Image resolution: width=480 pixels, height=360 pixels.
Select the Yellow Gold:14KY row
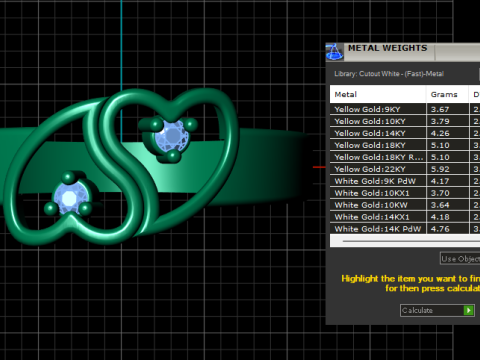pos(405,133)
